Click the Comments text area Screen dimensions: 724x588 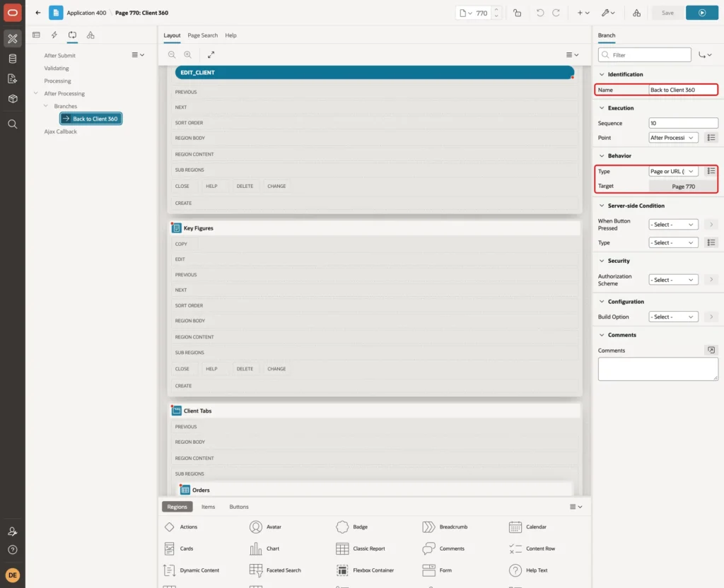[658, 369]
